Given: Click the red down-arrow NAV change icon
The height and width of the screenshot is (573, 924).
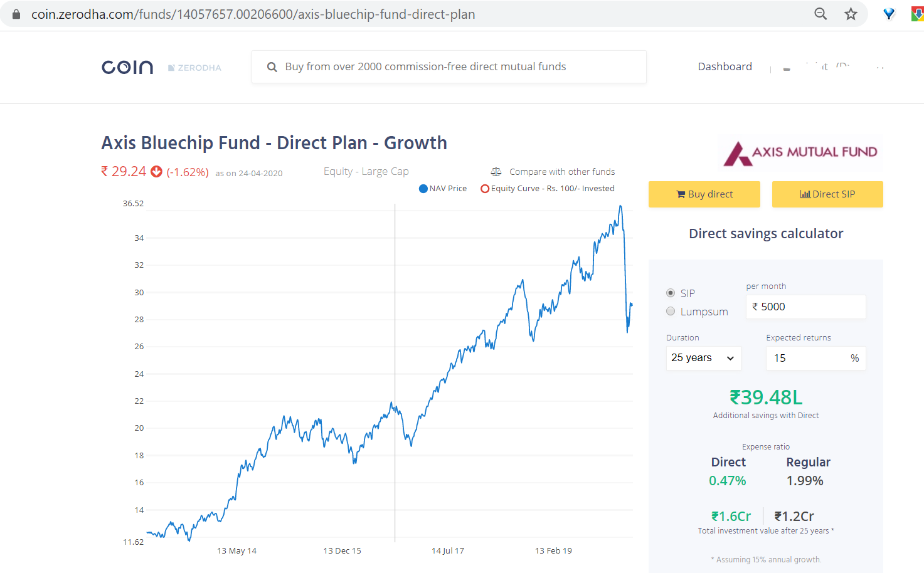Looking at the screenshot, I should [x=157, y=171].
